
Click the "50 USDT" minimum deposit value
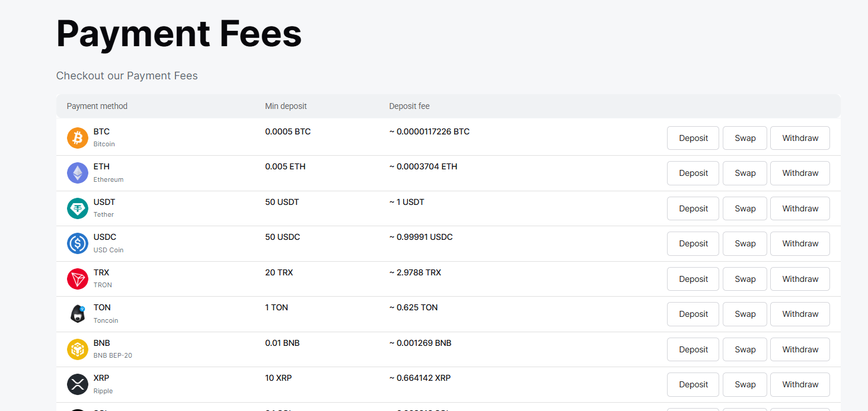click(x=282, y=202)
